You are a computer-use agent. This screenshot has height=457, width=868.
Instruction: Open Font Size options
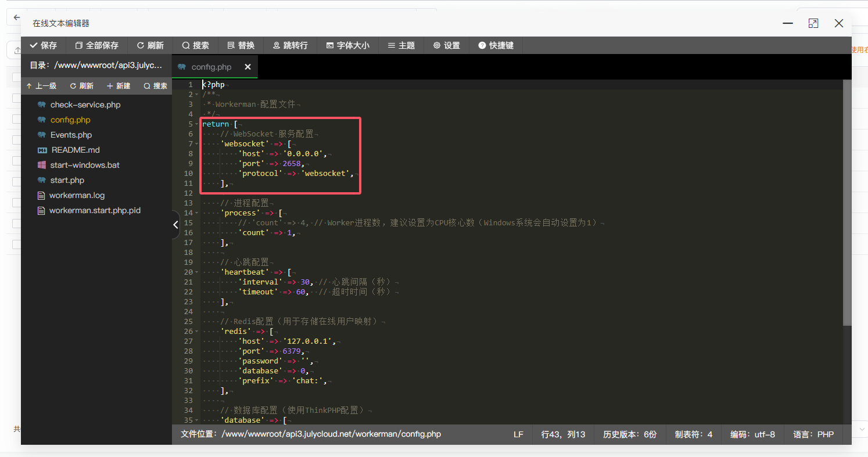347,45
